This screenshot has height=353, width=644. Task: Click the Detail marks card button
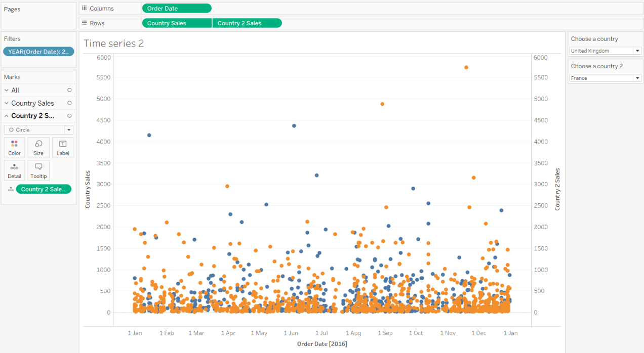coord(15,170)
